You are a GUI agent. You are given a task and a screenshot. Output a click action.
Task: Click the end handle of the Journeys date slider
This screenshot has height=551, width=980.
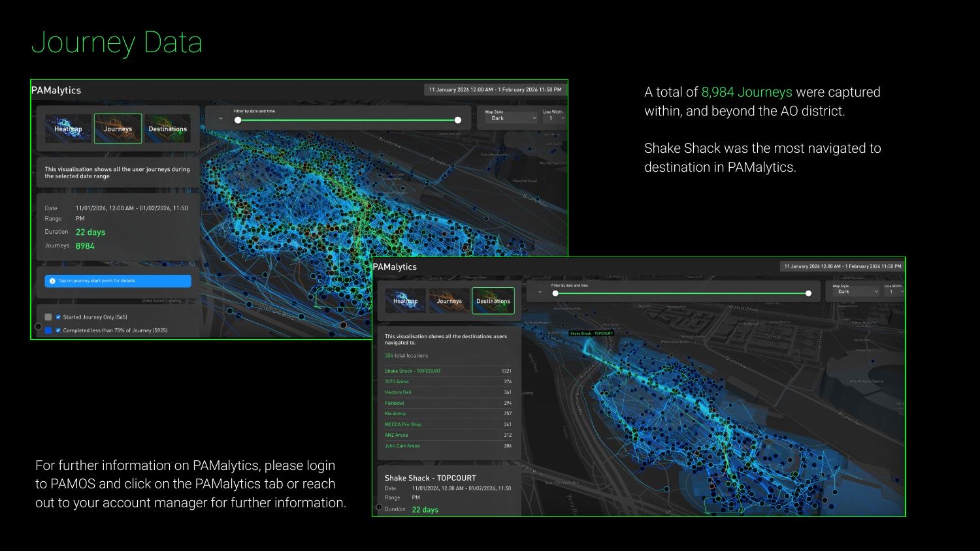pyautogui.click(x=458, y=120)
